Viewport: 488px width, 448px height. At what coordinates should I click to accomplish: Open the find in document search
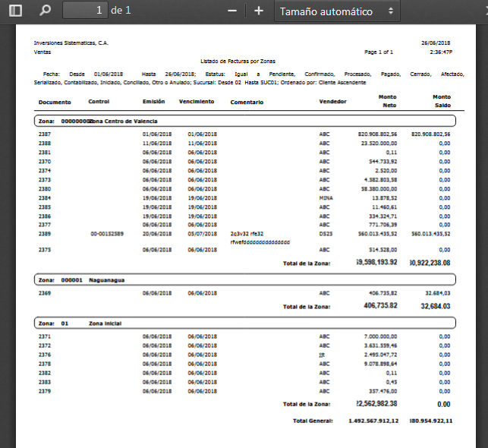46,11
